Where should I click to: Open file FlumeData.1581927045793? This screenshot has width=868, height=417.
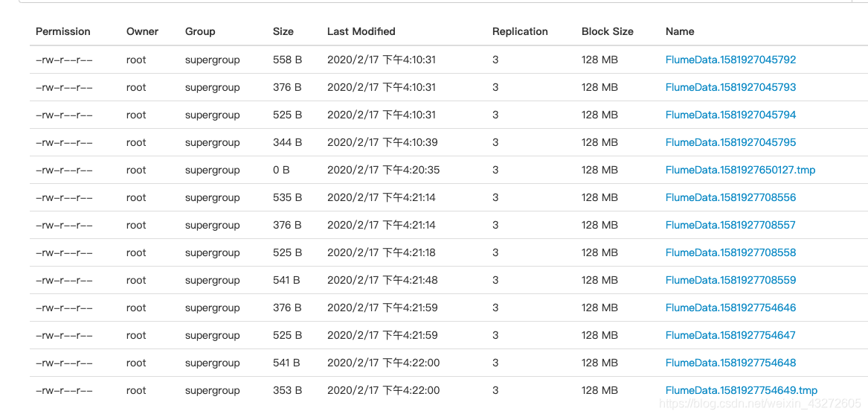point(730,88)
